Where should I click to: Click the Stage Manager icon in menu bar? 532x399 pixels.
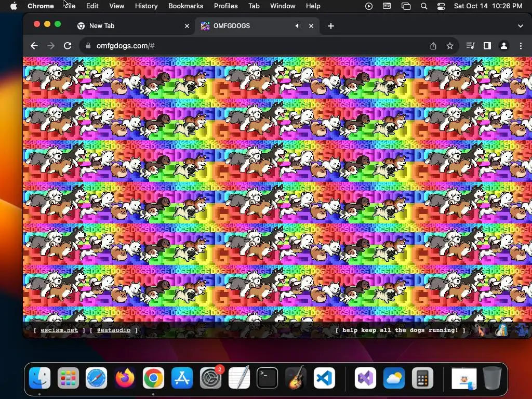[406, 6]
